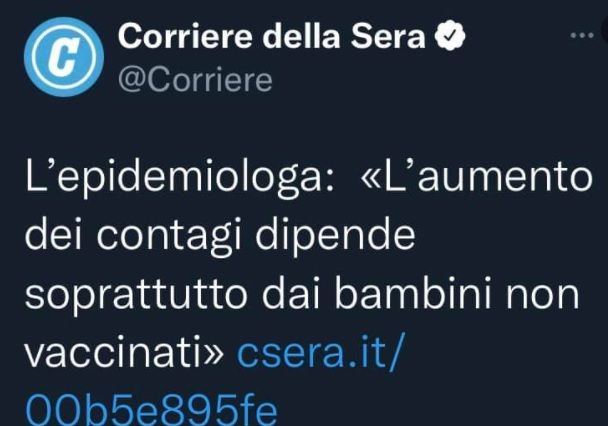
Task: Click the word dipende in tweet
Action: coord(335,236)
